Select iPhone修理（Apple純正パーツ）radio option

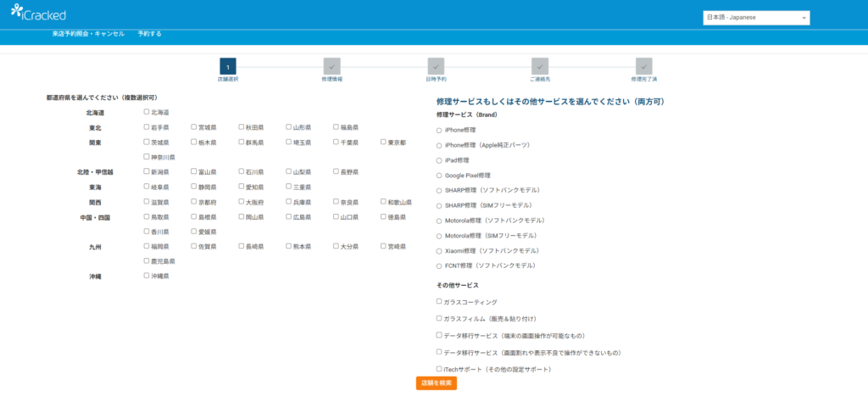click(439, 146)
